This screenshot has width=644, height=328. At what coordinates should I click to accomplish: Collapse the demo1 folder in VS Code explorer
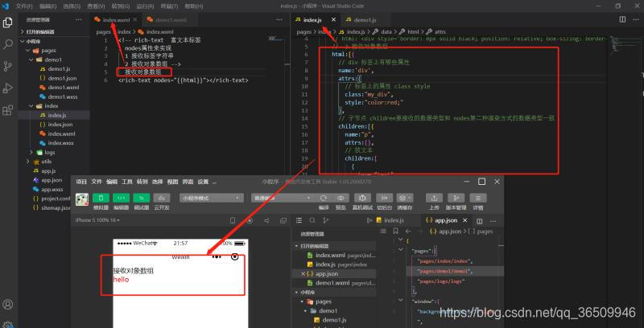[x=54, y=59]
